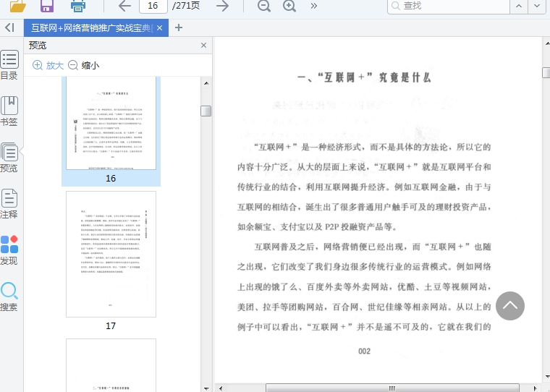The image size is (550, 392).
Task: Open the 发现 (discover) sidebar panel
Action: 9,250
